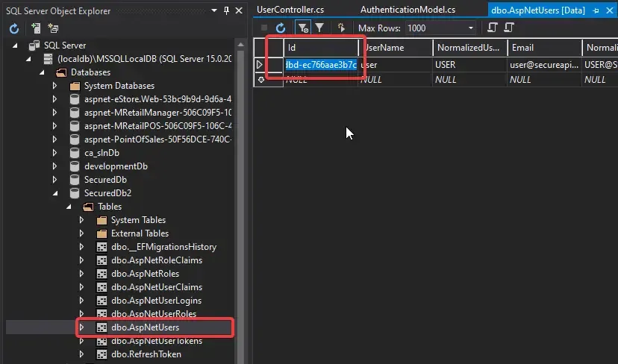Click the Script to File icon
This screenshot has width=618, height=364.
pos(509,28)
